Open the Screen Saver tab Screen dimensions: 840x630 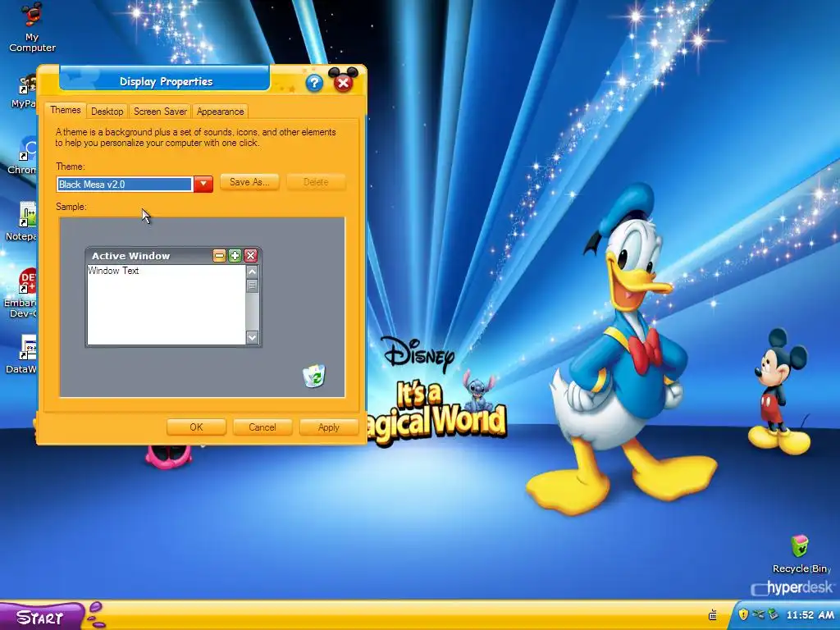[160, 112]
